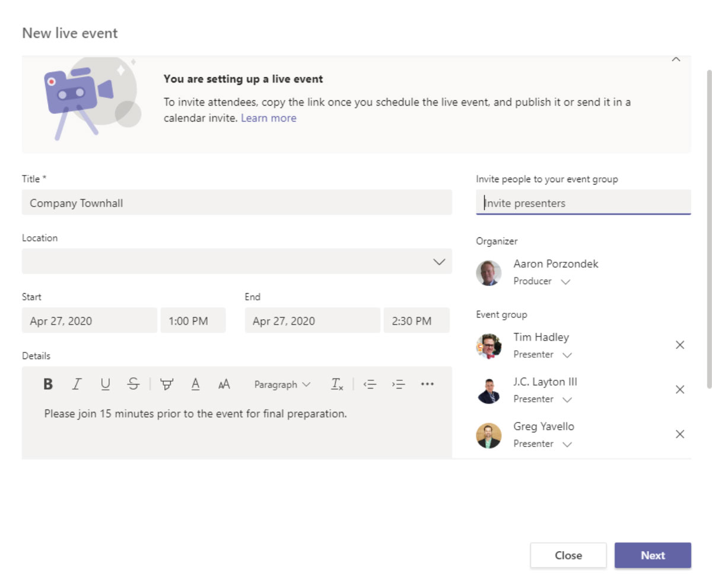Toggle bold formatting in Details

tap(48, 384)
